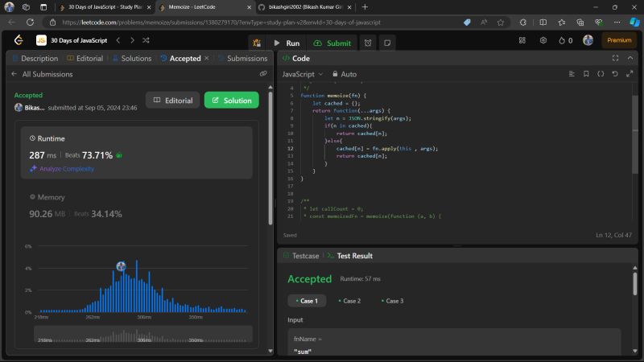Viewport: 644px width, 362px height.
Task: Collapse the Code panel chevron
Action: (630, 58)
